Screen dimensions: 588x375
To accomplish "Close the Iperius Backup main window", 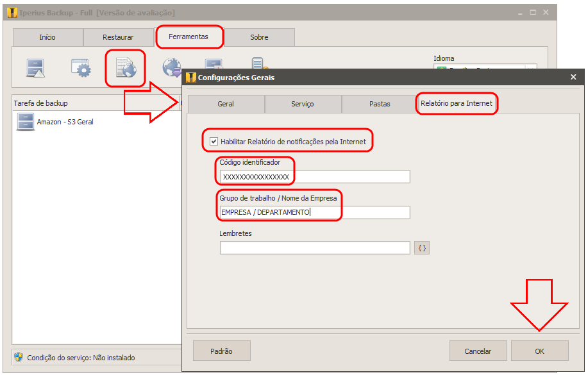I will pyautogui.click(x=546, y=13).
